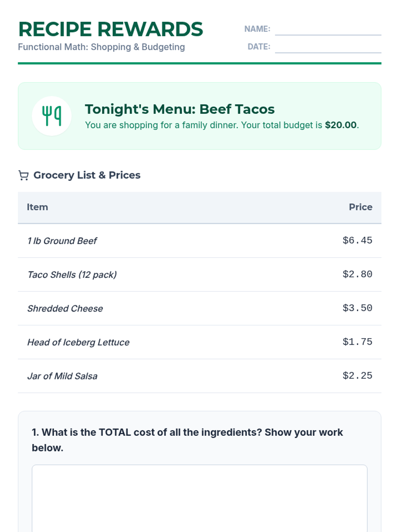Image resolution: width=399 pixels, height=532 pixels.
Task: Click the Item column header
Action: [37, 207]
